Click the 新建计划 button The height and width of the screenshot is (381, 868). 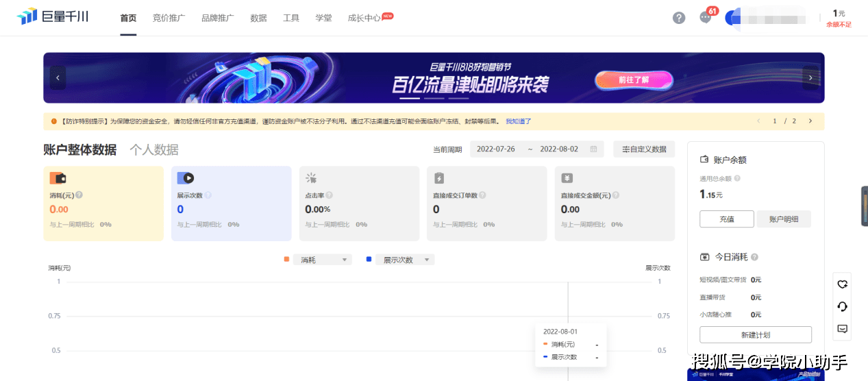pyautogui.click(x=756, y=334)
